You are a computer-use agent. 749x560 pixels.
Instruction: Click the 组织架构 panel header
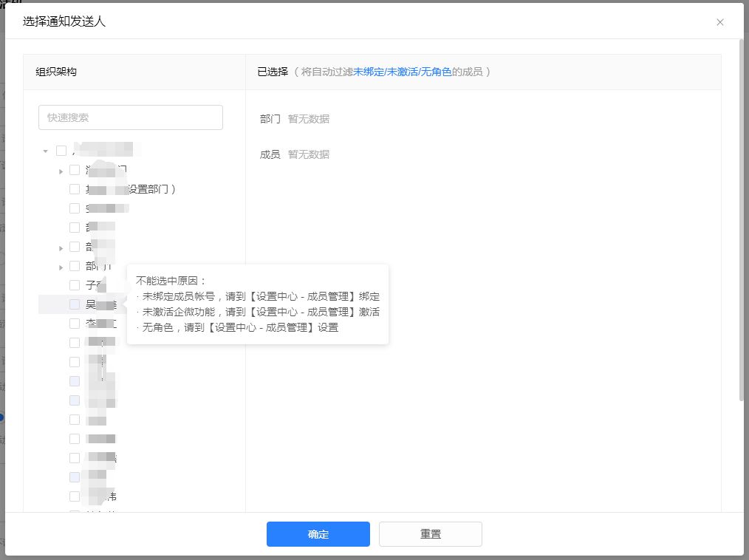click(56, 72)
